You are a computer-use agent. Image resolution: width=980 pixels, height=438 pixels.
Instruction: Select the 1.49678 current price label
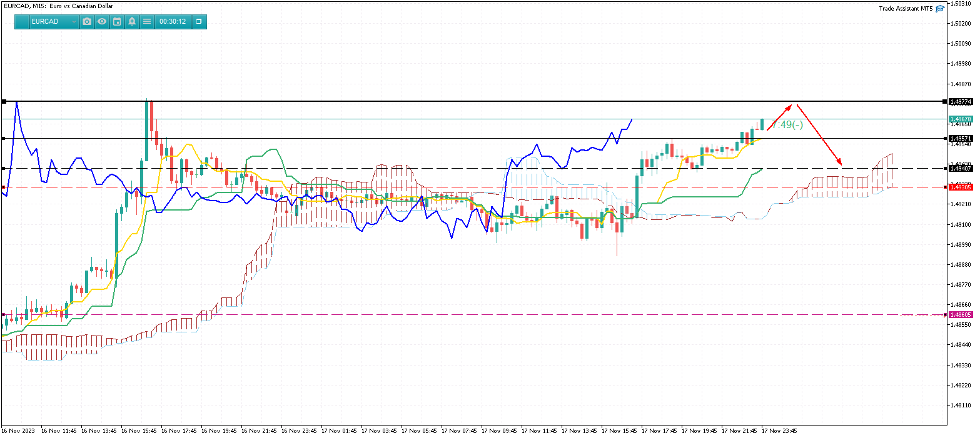[x=960, y=119]
